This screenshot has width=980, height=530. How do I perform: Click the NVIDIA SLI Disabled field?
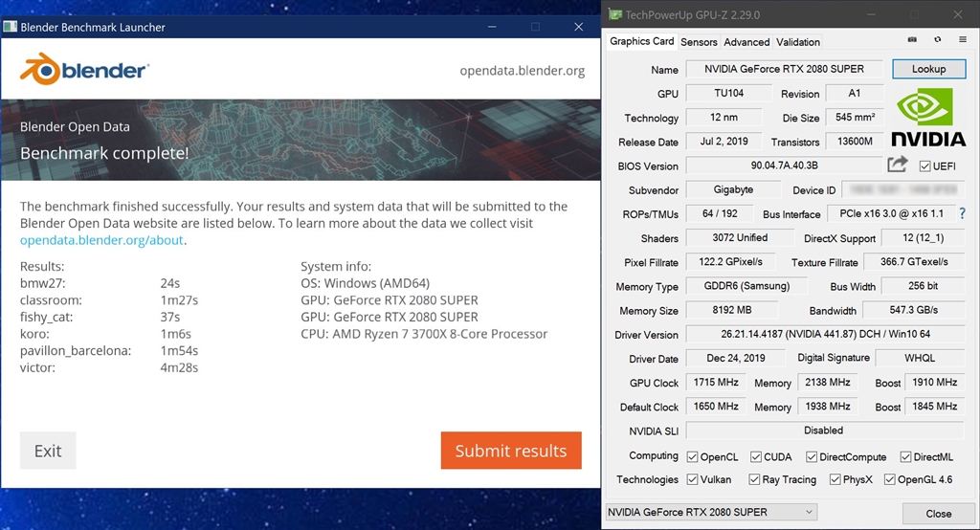point(825,430)
